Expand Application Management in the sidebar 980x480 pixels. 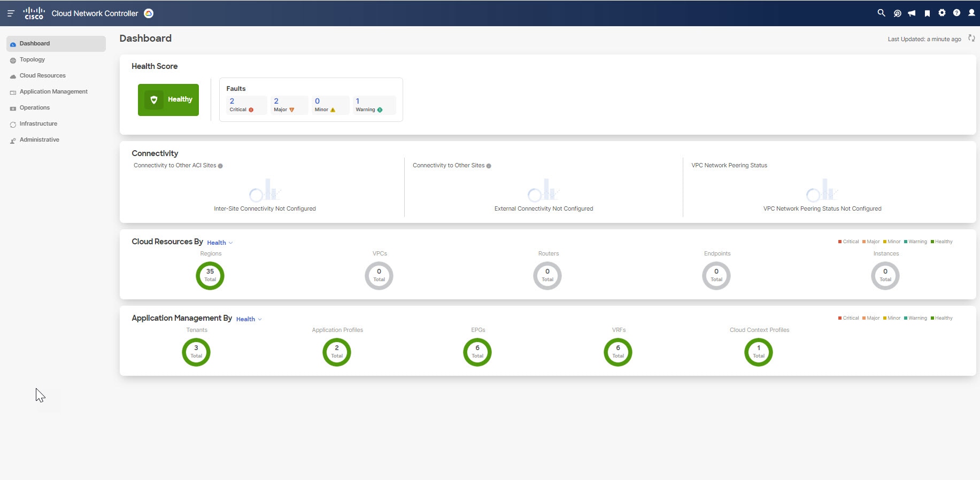pos(56,92)
